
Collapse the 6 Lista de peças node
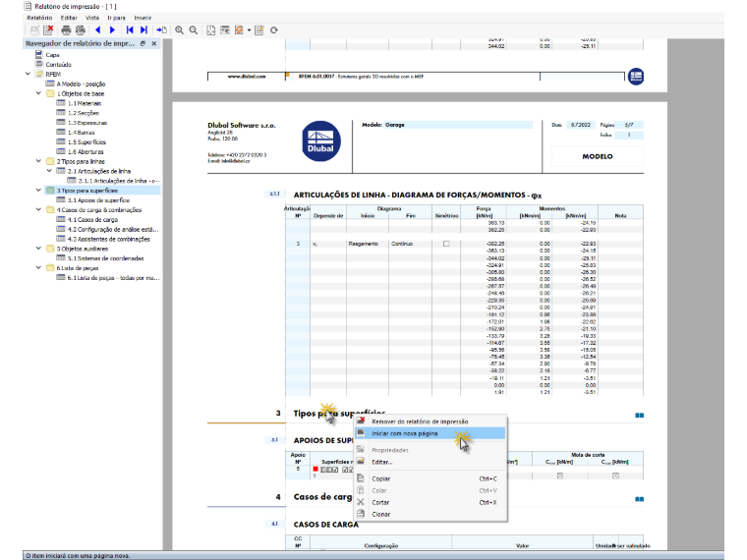click(x=38, y=267)
